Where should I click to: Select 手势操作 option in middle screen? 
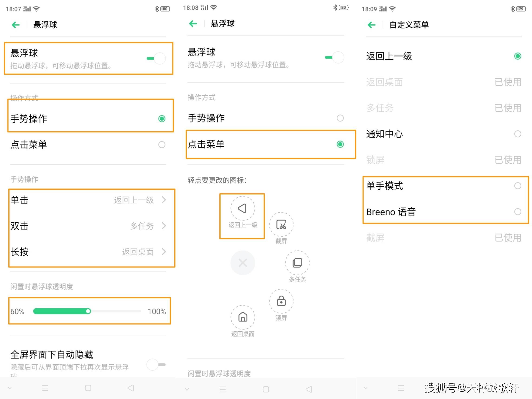(266, 118)
